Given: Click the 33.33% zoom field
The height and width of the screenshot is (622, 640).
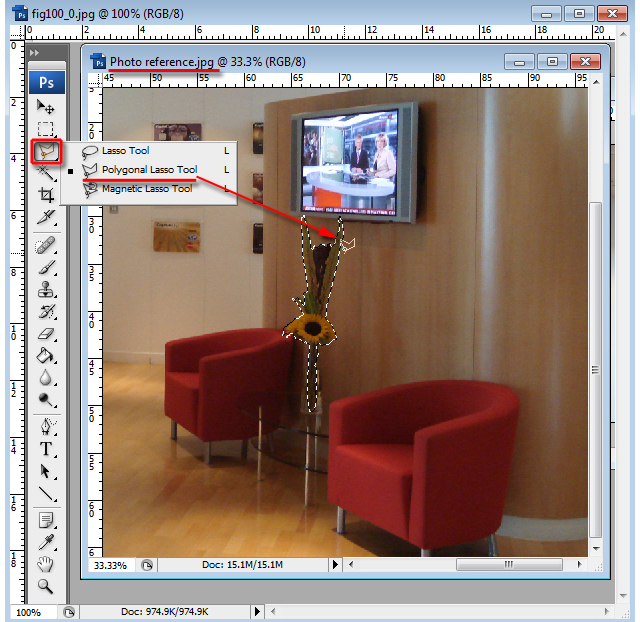Looking at the screenshot, I should point(110,565).
